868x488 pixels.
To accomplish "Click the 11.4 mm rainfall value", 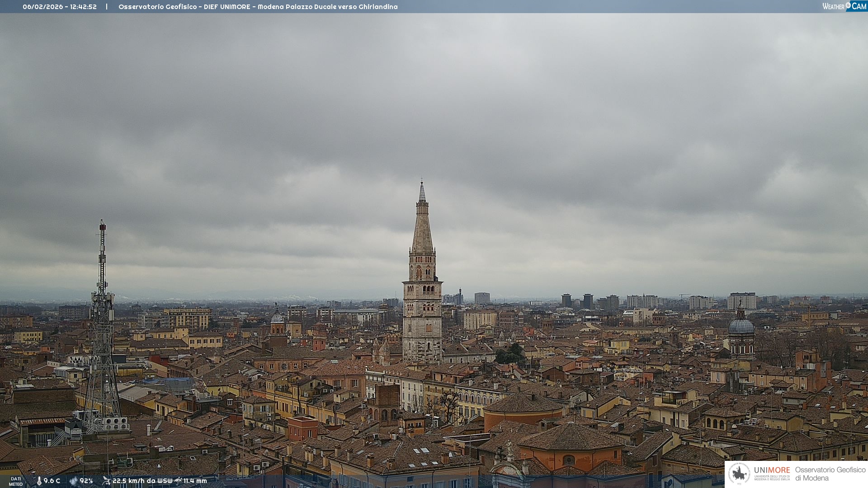I will pos(195,481).
